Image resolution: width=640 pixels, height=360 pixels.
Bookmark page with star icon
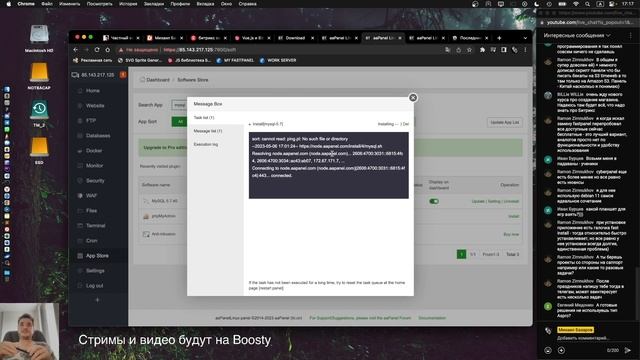point(469,50)
